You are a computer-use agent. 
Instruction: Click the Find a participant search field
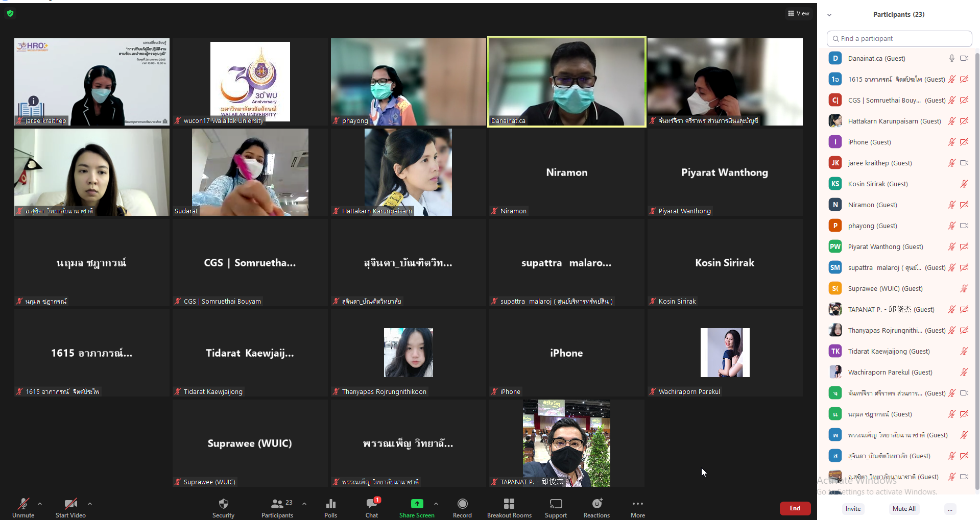(x=899, y=39)
